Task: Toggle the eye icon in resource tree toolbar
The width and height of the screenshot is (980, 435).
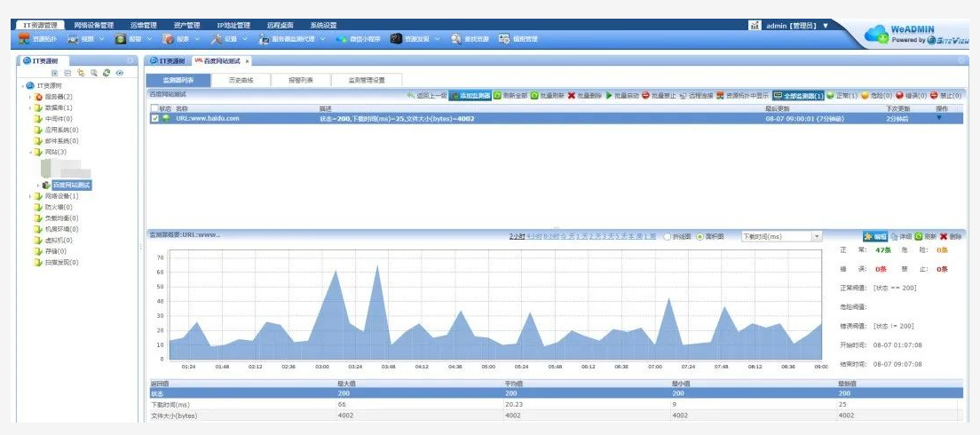Action: 119,73
